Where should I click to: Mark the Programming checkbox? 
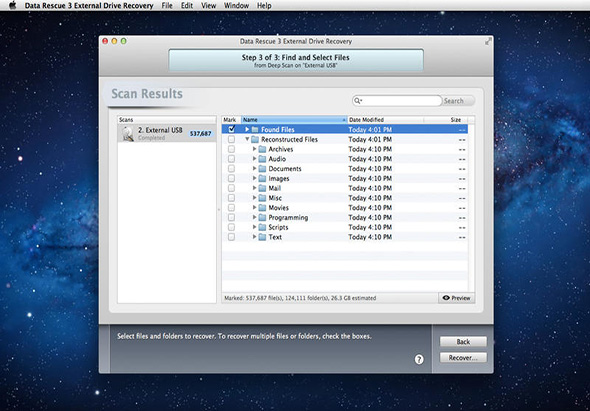[x=231, y=218]
